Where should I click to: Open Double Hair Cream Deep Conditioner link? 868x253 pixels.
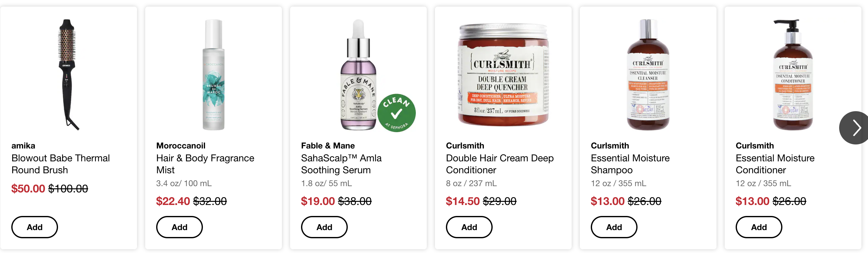(500, 164)
